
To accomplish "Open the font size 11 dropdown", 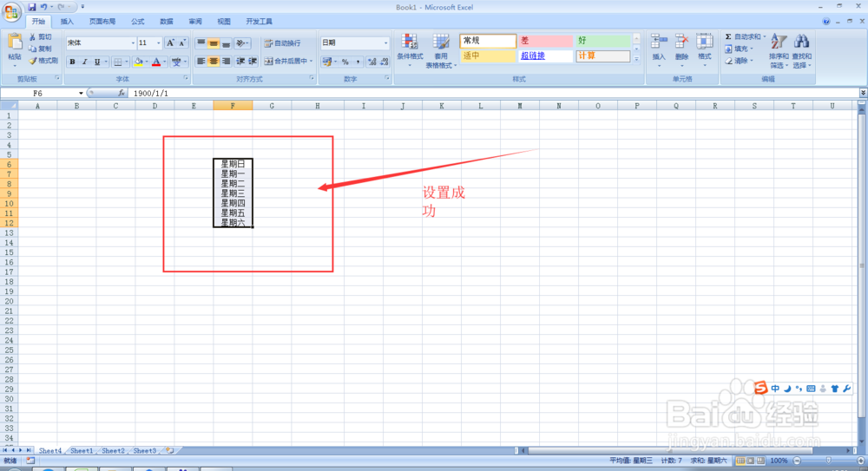I will click(x=158, y=43).
